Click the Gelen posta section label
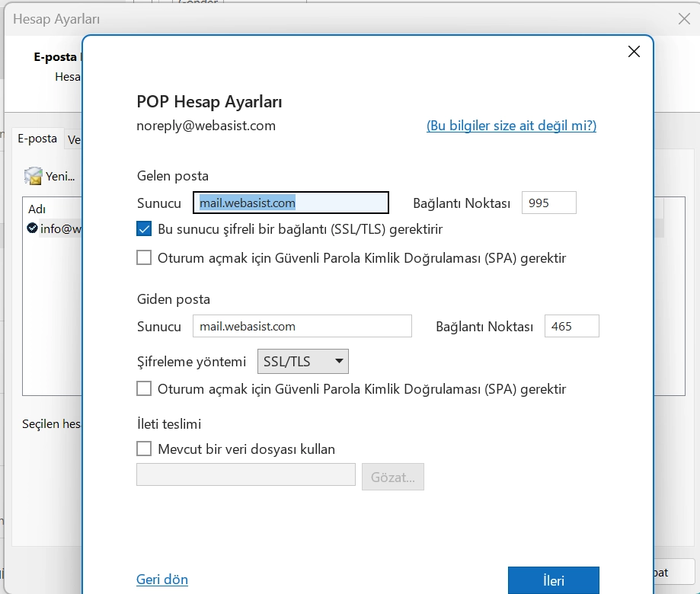Image resolution: width=700 pixels, height=594 pixels. click(172, 176)
